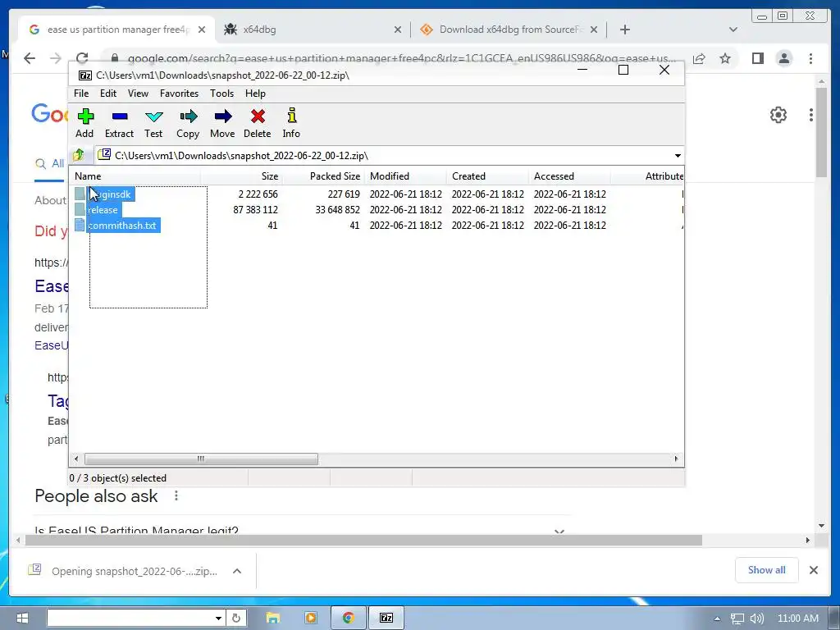
Task: Open Chrome tab search dropdown
Action: pyautogui.click(x=733, y=30)
